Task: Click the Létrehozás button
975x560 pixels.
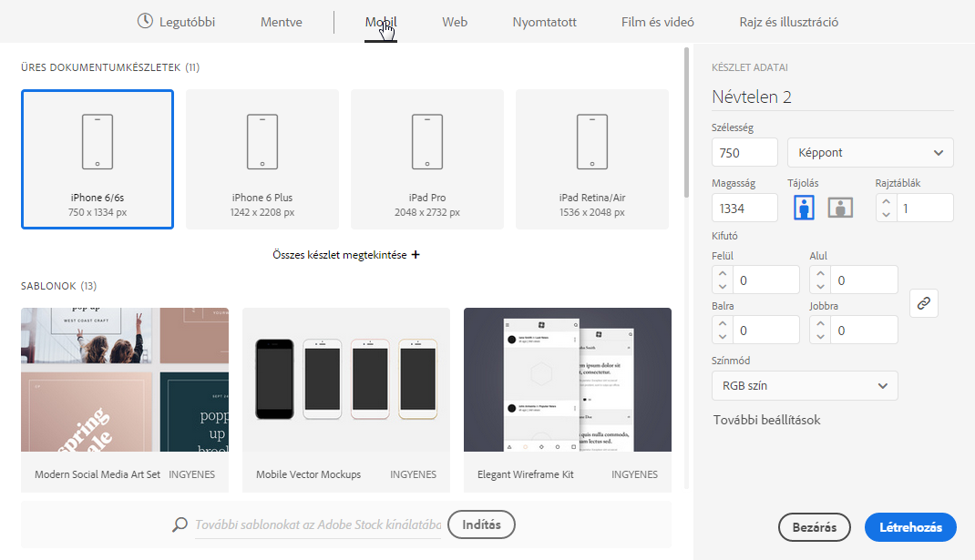Action: click(x=910, y=527)
